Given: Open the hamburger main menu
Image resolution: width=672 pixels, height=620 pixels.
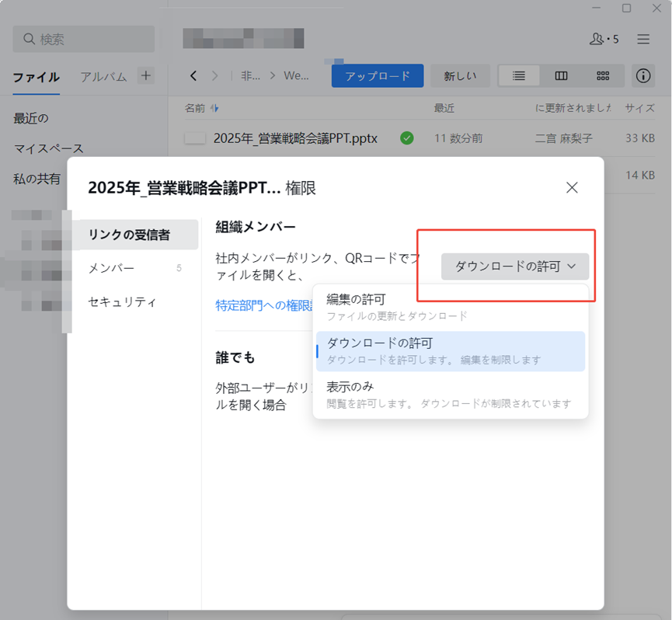Looking at the screenshot, I should tap(643, 39).
